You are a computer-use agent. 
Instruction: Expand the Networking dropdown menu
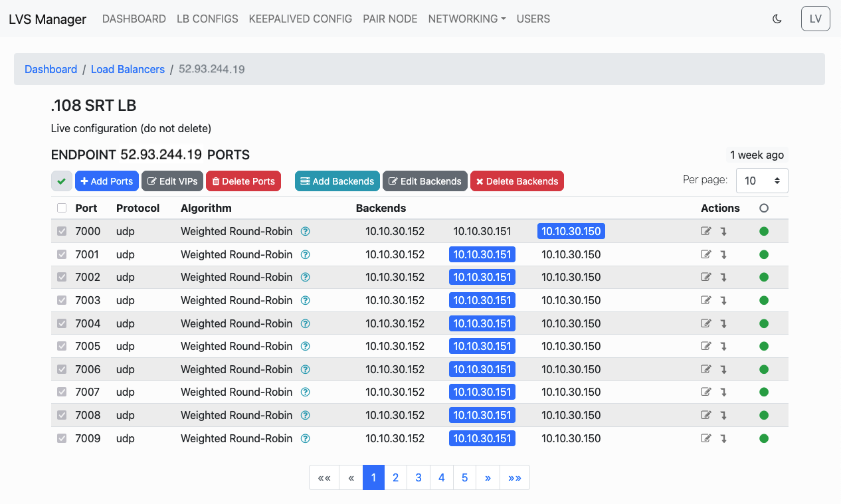[467, 19]
